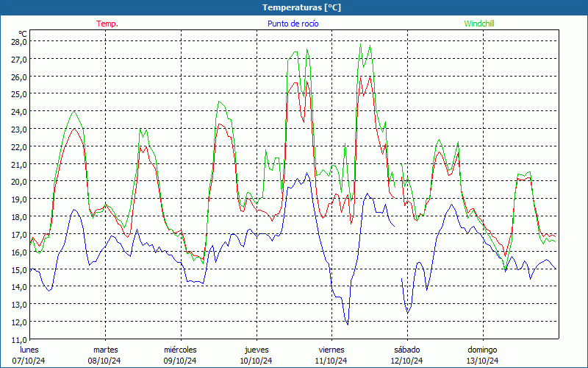Viewport: 588px width, 368px height.
Task: Click the 'Temperaturas [°C]' chart title
Action: pyautogui.click(x=301, y=7)
